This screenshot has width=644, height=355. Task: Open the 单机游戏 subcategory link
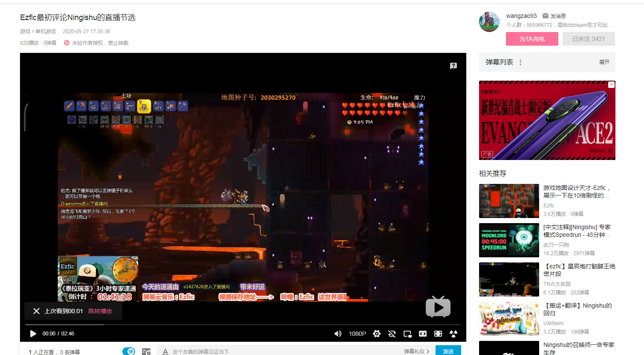coord(46,32)
